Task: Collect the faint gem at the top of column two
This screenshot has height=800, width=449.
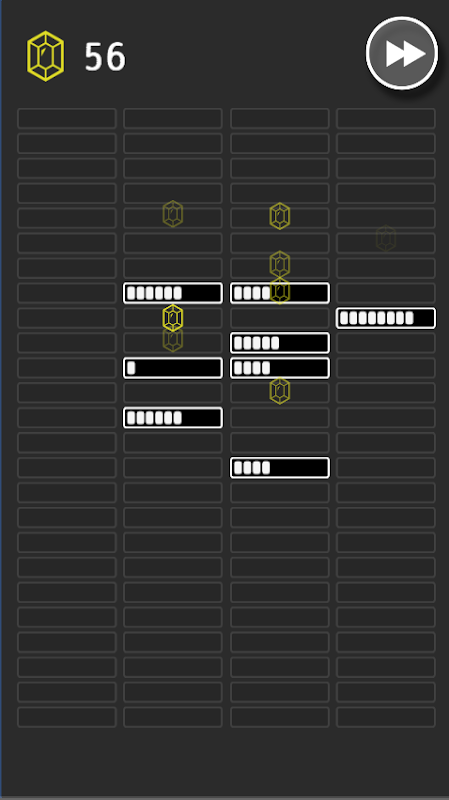Action: pyautogui.click(x=173, y=214)
